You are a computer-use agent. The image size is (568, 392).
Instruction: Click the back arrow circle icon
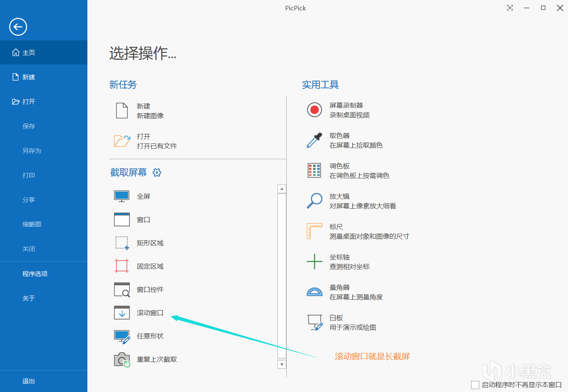[18, 27]
